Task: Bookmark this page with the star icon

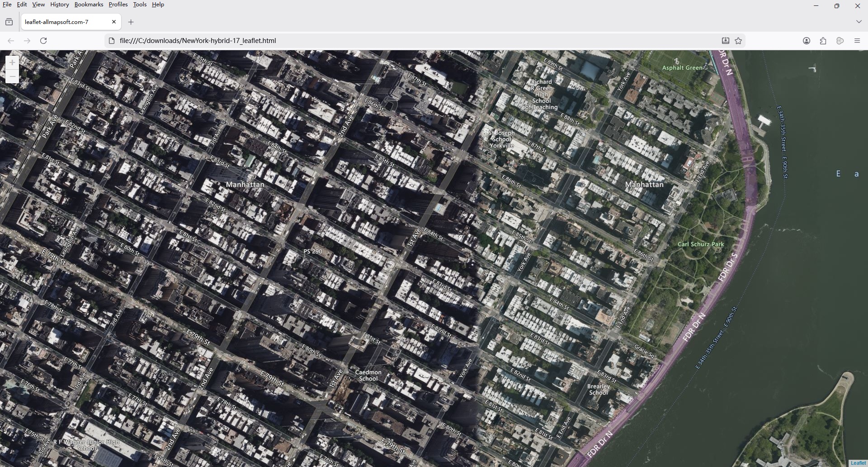Action: [x=738, y=41]
